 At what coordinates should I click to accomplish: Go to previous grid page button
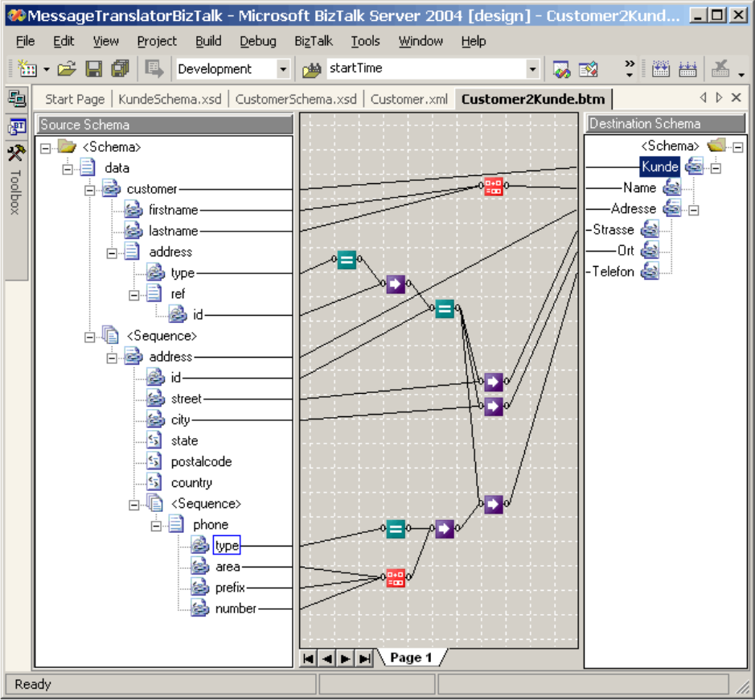(327, 658)
